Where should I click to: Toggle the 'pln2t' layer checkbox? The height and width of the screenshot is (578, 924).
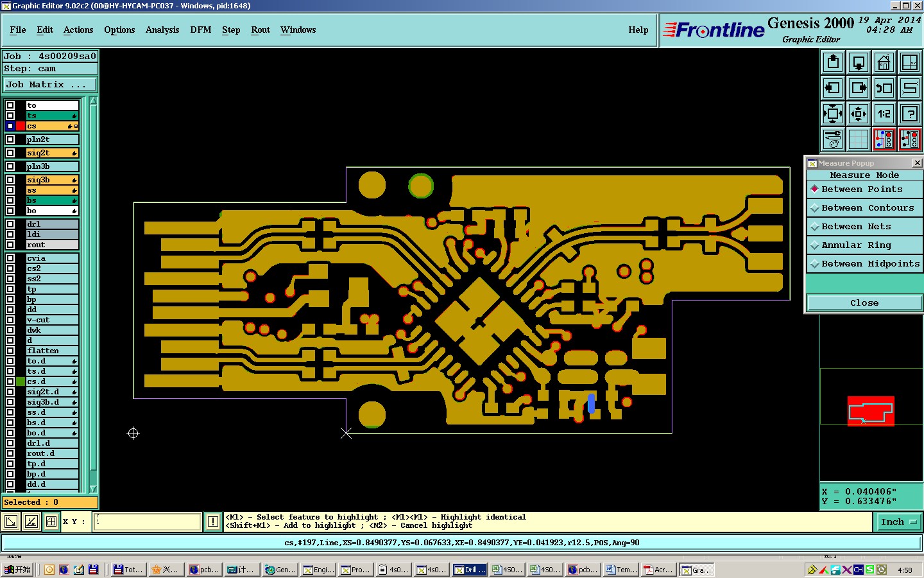(x=10, y=139)
